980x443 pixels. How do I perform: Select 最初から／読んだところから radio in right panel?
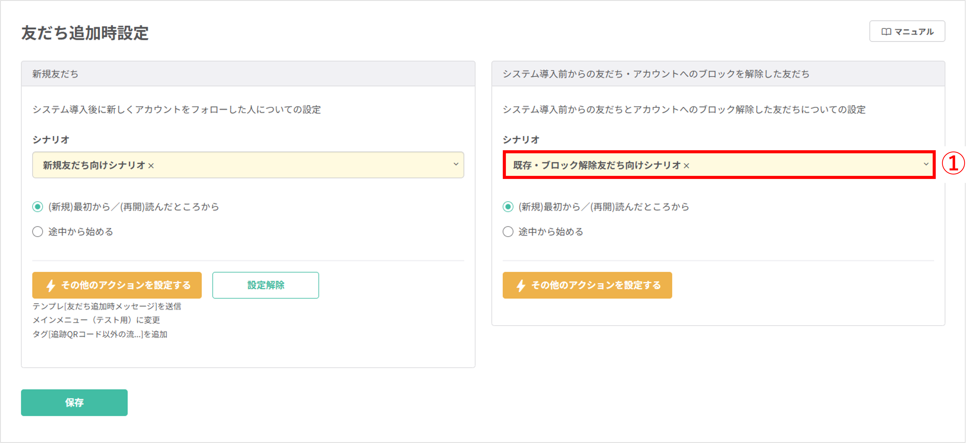point(508,207)
